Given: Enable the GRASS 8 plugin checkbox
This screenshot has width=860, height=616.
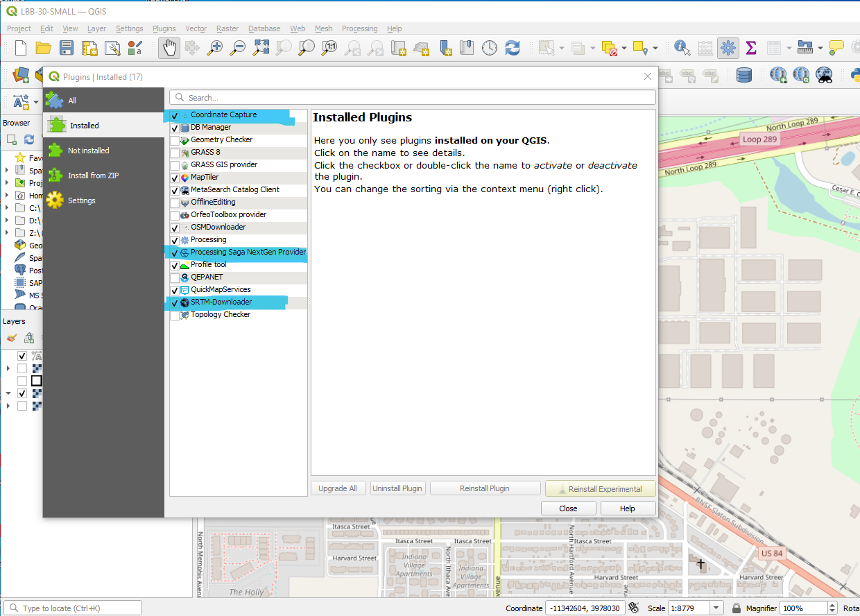Looking at the screenshot, I should [x=175, y=153].
